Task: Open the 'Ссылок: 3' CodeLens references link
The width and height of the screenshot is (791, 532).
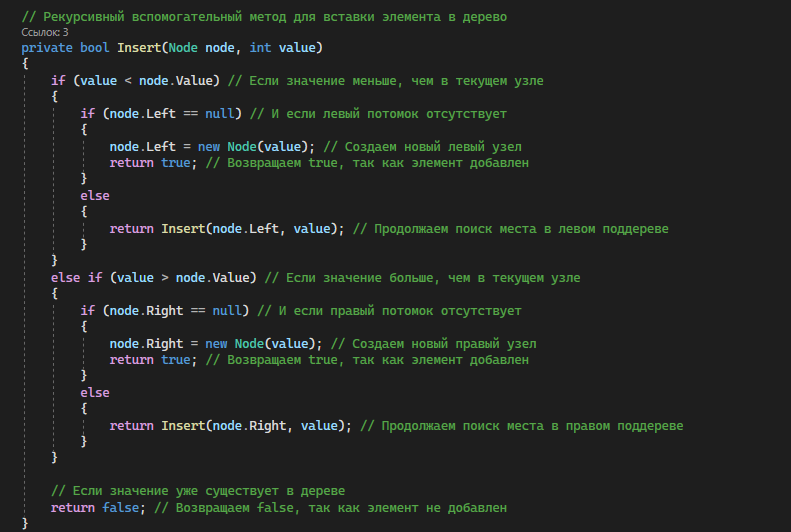Action: click(x=44, y=32)
